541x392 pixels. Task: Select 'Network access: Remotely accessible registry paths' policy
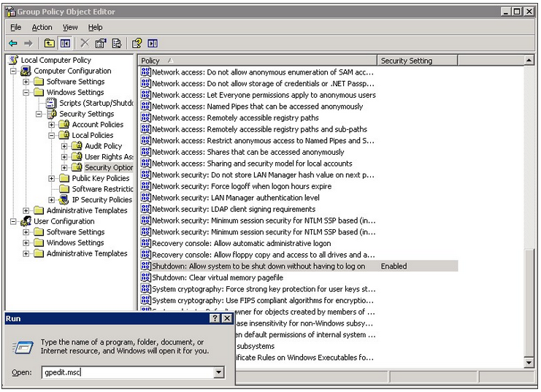pyautogui.click(x=235, y=118)
